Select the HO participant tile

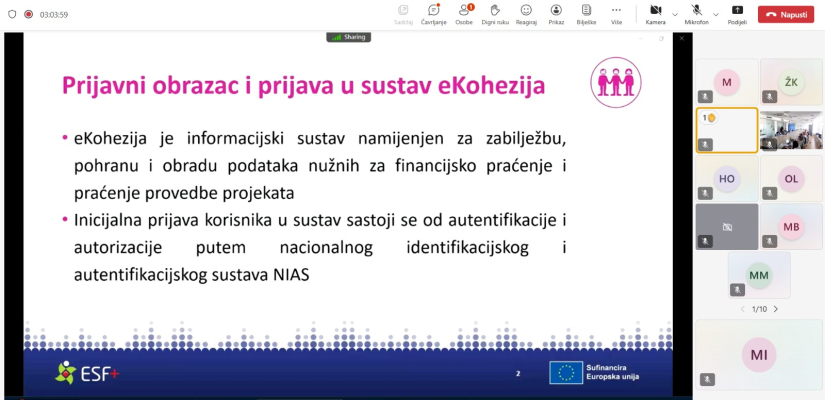pyautogui.click(x=726, y=178)
